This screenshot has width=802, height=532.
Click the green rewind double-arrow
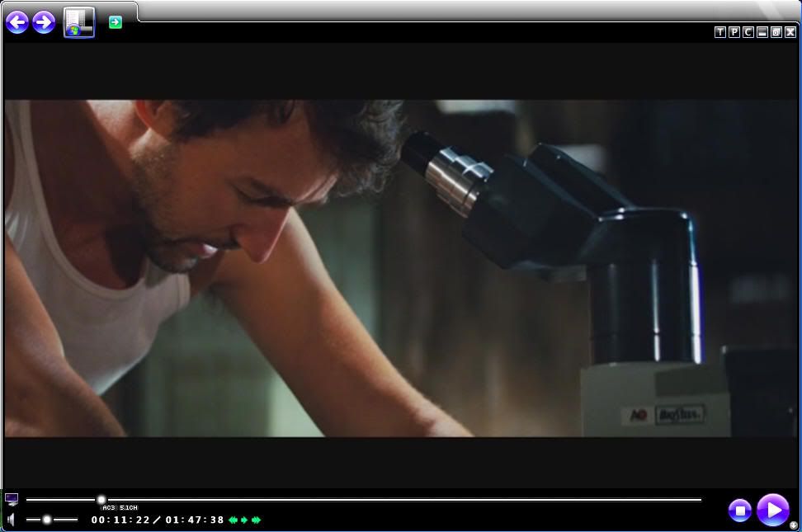click(233, 520)
